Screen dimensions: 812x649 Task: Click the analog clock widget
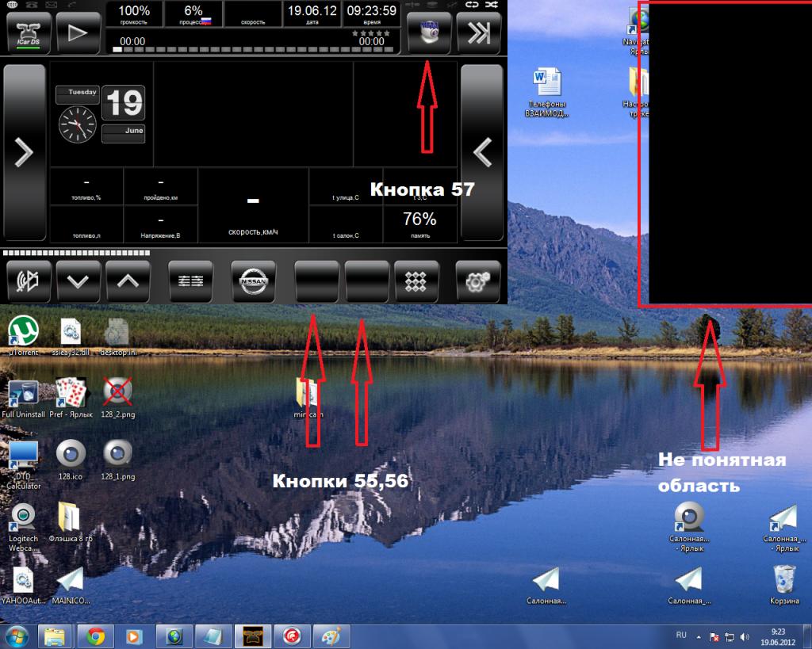click(77, 124)
